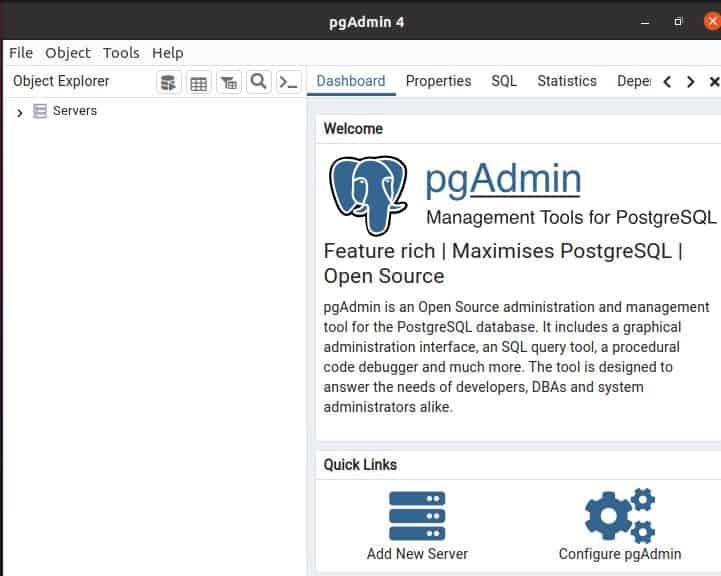Click the Server toolbar icon in Object Explorer

[169, 83]
